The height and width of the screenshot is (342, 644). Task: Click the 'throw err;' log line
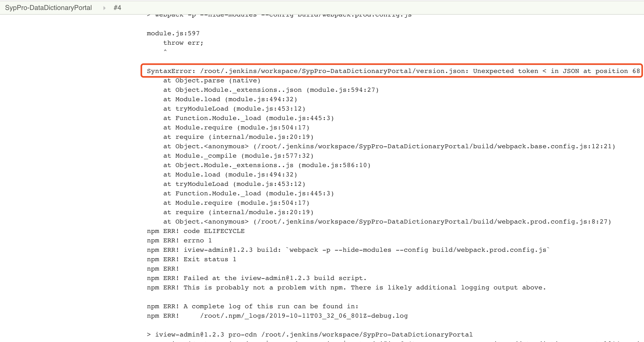[x=183, y=43]
